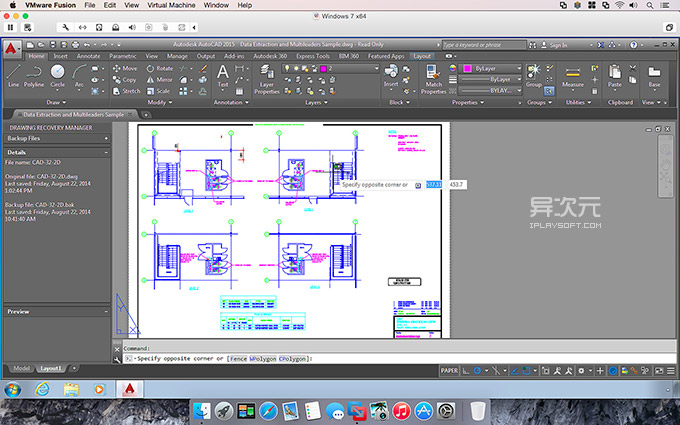Open the Virtual Machine menu in VMware Fusion
This screenshot has width=680, height=425.
(171, 5)
